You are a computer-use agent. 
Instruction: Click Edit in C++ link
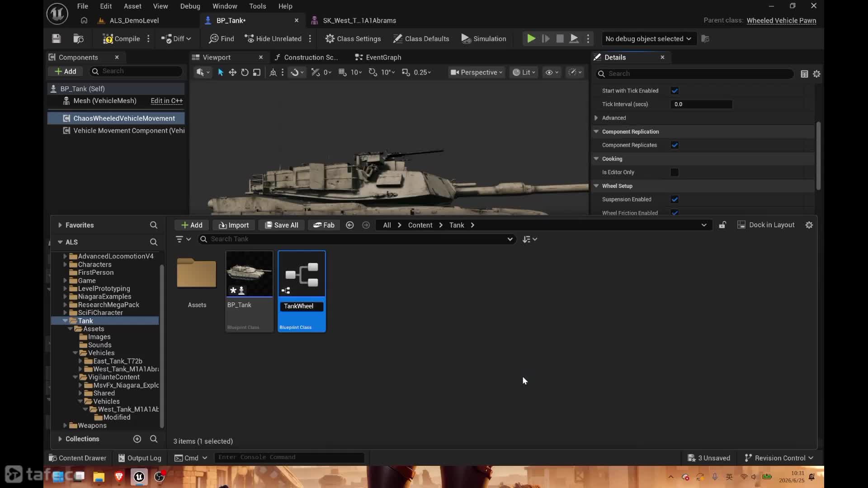pos(167,101)
